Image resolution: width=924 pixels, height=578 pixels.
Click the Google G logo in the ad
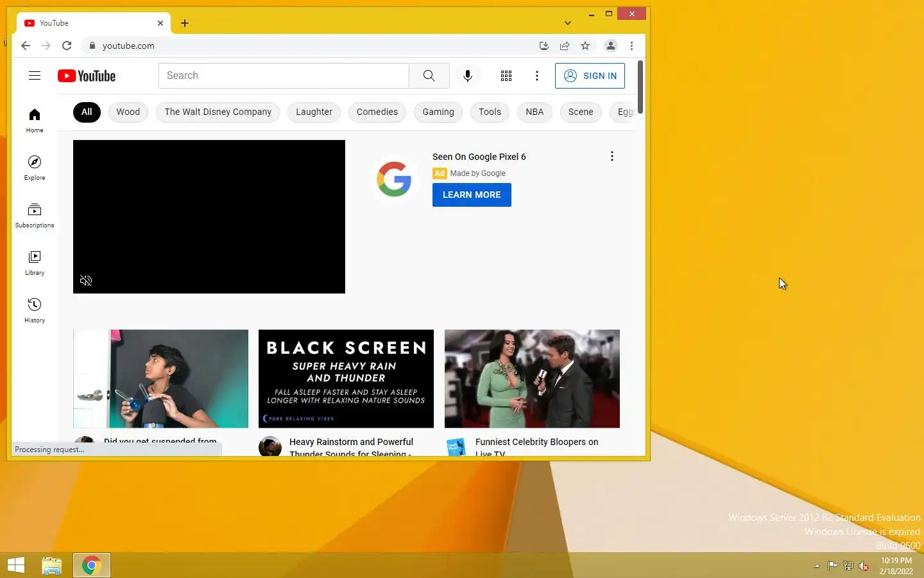(394, 179)
